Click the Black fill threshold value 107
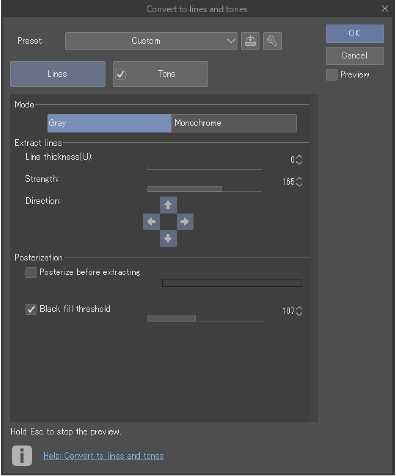Viewport: 396px width, 476px height. (288, 311)
